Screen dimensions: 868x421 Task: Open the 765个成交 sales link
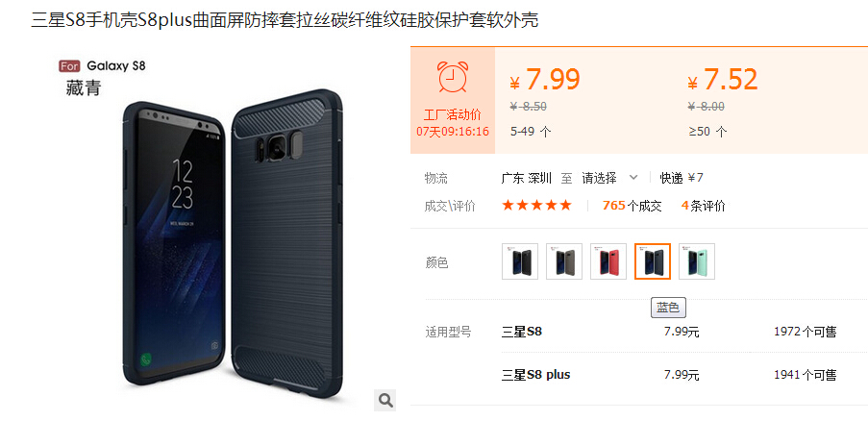pos(632,206)
